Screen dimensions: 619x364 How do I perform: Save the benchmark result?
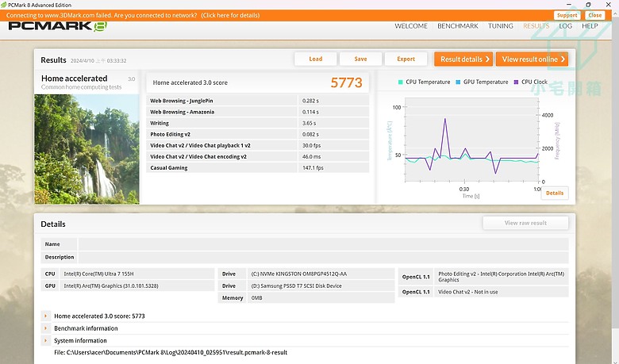[x=360, y=59]
